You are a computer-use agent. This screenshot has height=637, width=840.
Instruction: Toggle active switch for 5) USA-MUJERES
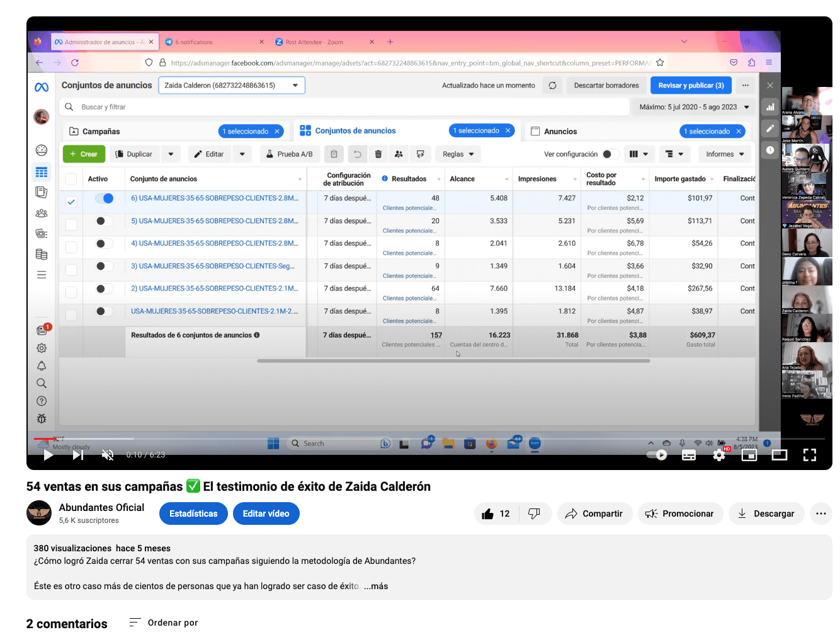point(105,221)
